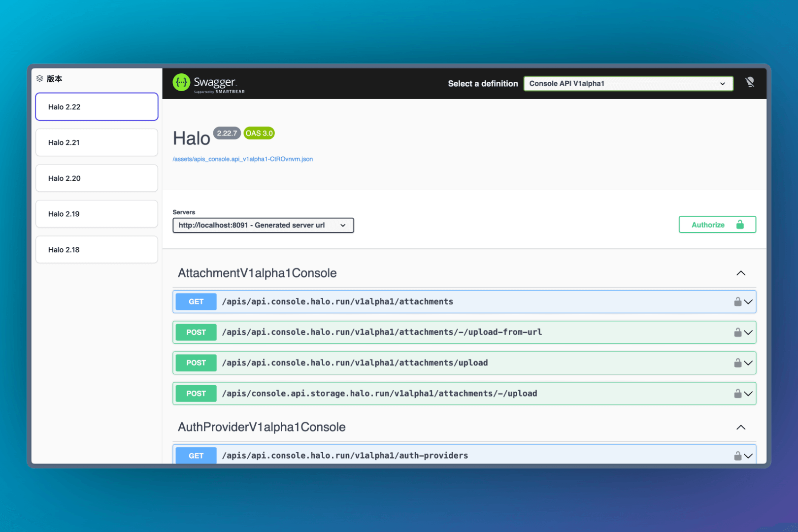The width and height of the screenshot is (798, 532).
Task: Select Halo 2.19 version
Action: point(97,214)
